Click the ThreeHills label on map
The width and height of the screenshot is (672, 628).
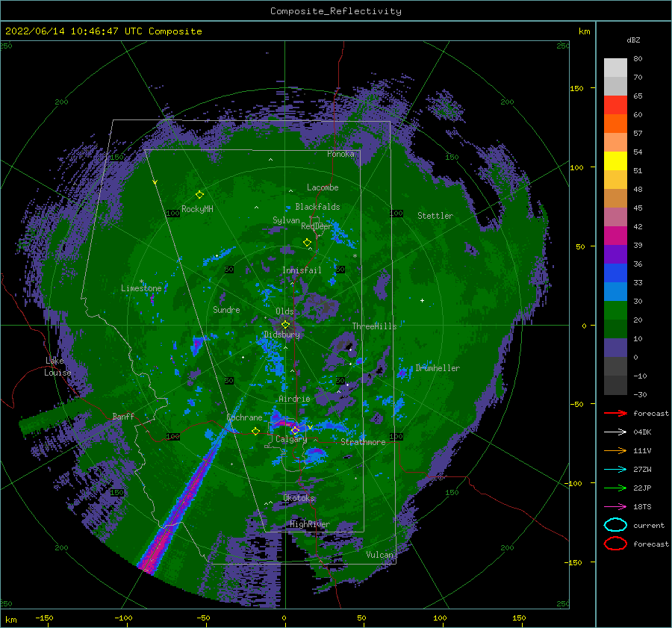374,326
